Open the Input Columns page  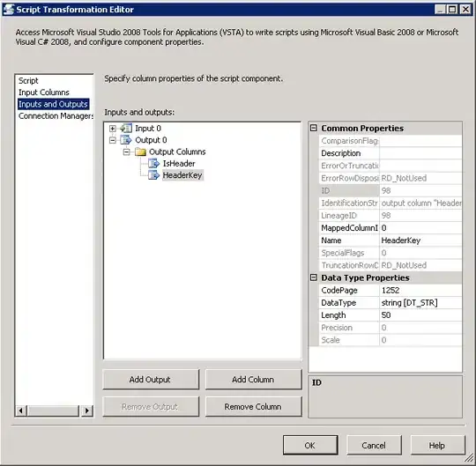(44, 92)
